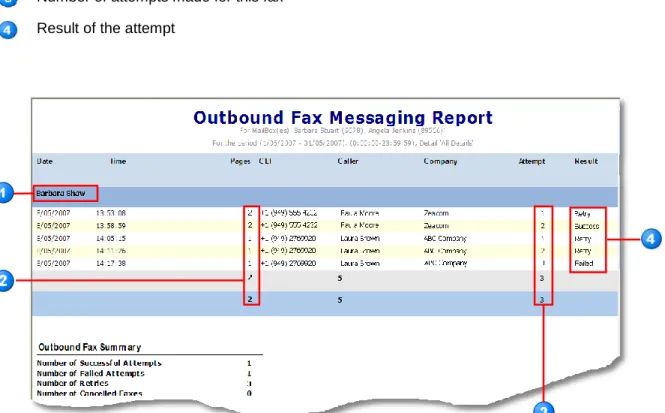This screenshot has height=413, width=665.
Task: Select "Number of Cancelled Faxes" summary line
Action: click(x=89, y=393)
